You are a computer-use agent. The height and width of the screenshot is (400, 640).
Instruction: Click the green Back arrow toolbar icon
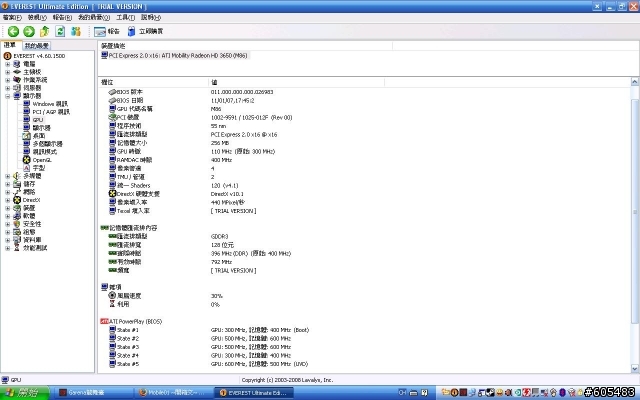point(13,31)
